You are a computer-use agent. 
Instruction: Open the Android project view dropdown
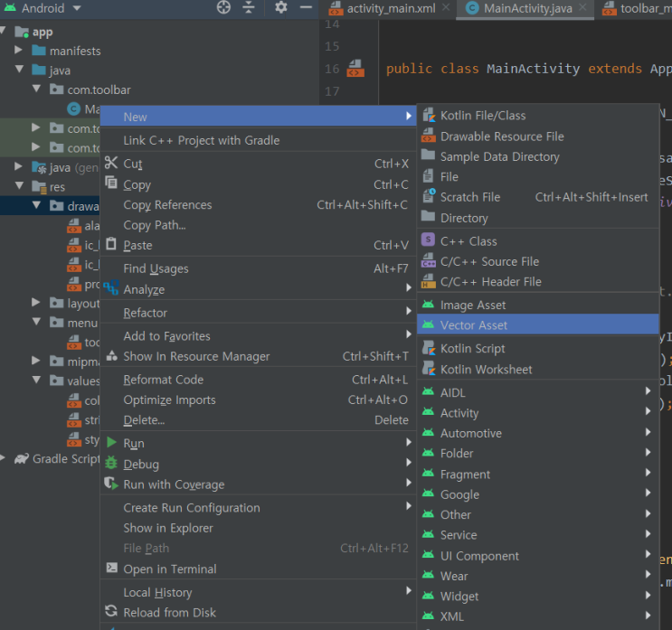[77, 8]
